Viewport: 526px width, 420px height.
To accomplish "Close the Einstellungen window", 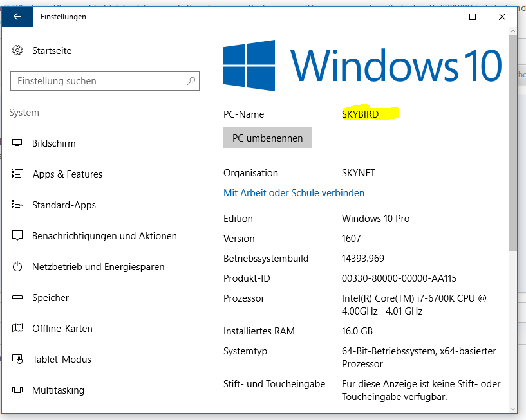I will [x=502, y=17].
